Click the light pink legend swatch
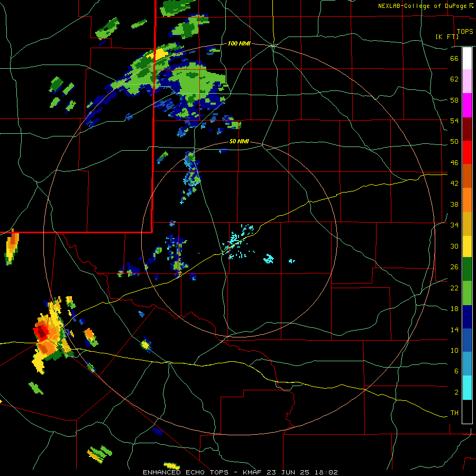The height and width of the screenshot is (476, 476). coord(467,81)
